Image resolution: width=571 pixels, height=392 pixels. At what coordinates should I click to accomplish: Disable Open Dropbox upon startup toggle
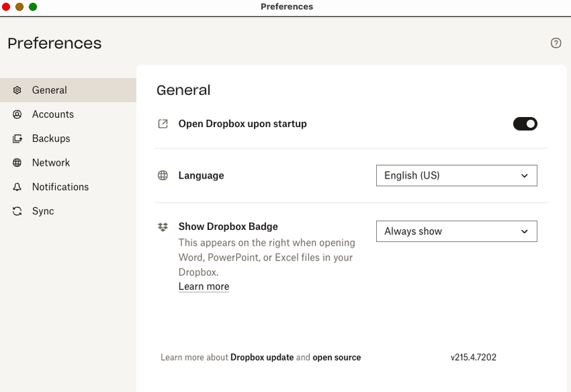pyautogui.click(x=525, y=124)
